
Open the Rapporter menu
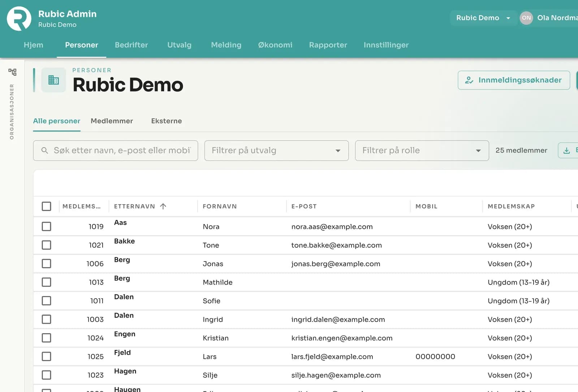(x=328, y=45)
